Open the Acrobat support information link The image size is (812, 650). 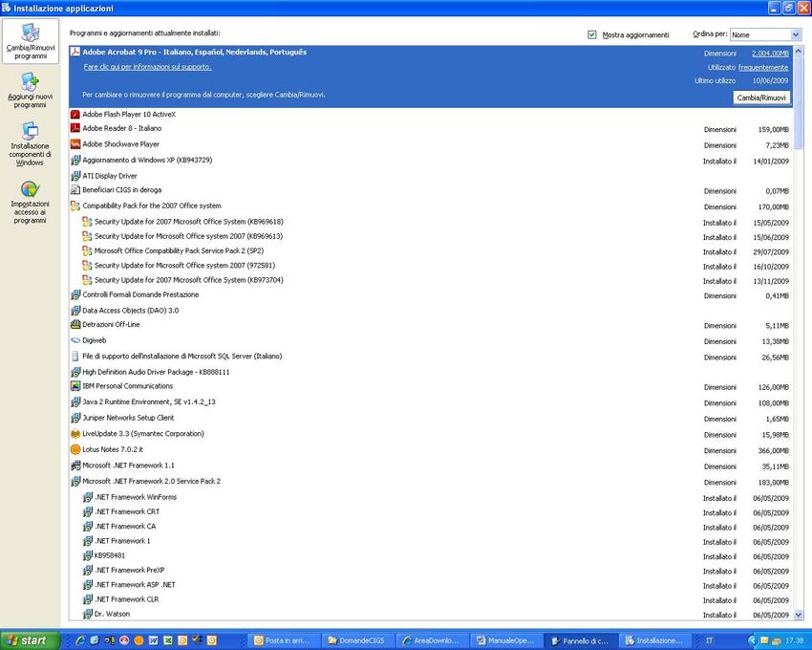147,67
